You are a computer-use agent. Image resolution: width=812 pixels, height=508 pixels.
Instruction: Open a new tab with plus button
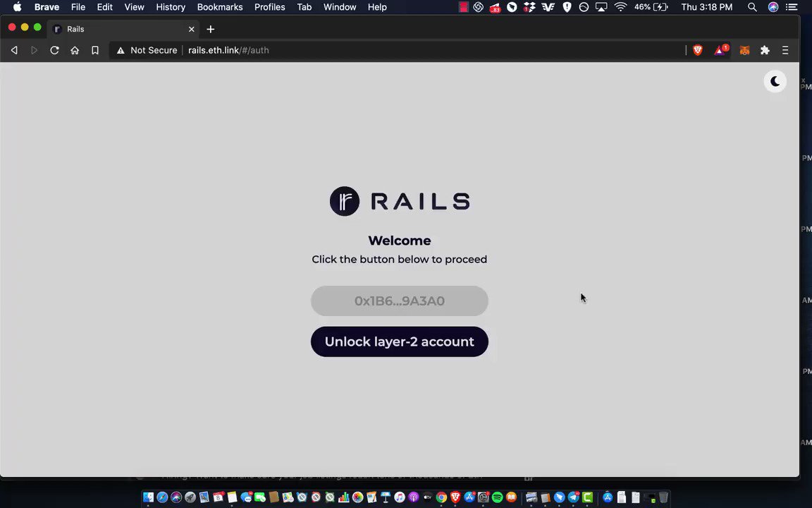pos(210,29)
